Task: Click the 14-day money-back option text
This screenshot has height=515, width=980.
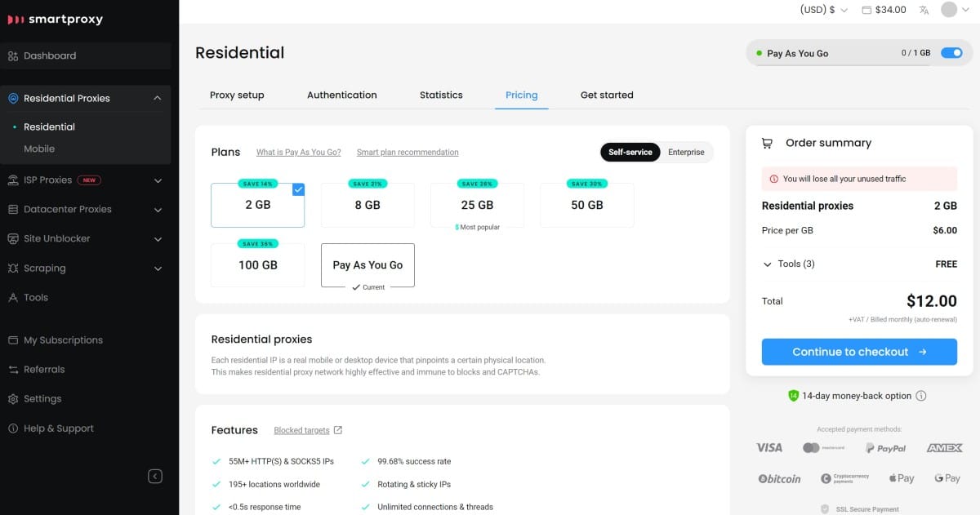Action: (857, 396)
